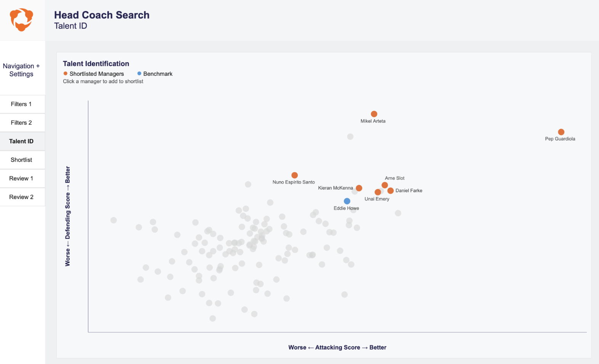Click the Navigation + Settings heading
This screenshot has width=599, height=364.
click(21, 70)
